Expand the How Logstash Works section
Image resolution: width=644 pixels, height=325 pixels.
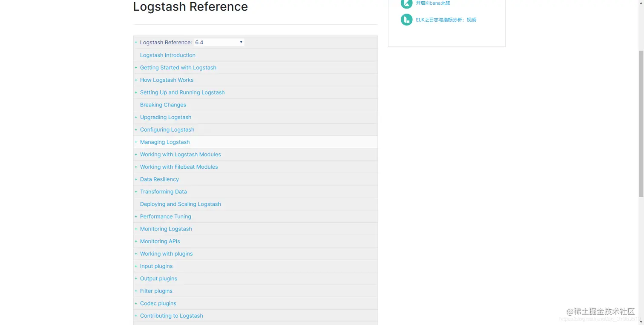(x=136, y=80)
